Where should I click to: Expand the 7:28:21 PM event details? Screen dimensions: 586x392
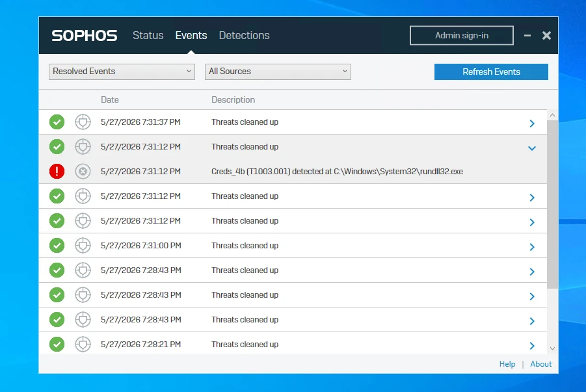point(532,345)
